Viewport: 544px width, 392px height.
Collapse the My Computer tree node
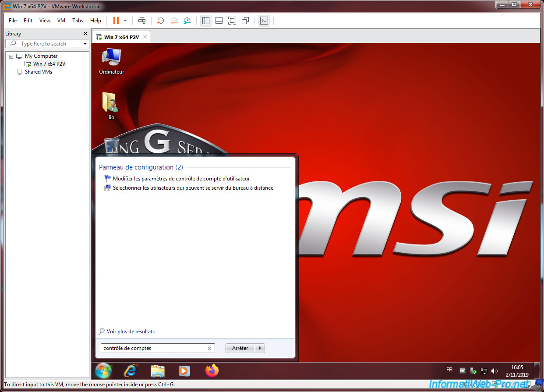click(11, 56)
